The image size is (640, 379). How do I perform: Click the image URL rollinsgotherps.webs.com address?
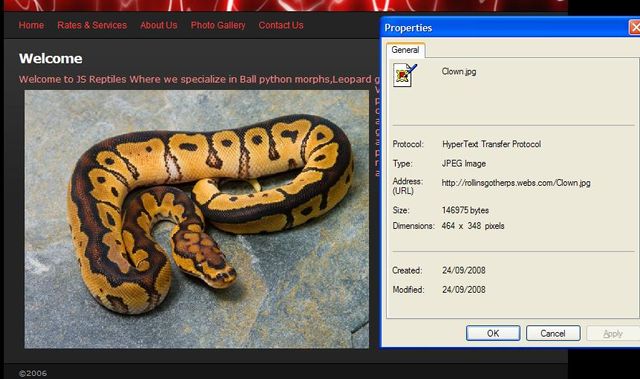[516, 183]
